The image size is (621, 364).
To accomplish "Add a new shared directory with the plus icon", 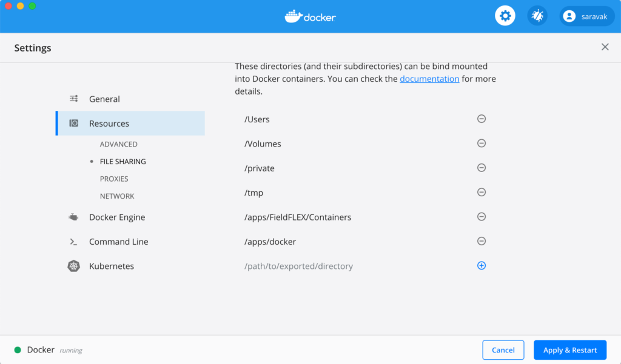I will tap(481, 265).
